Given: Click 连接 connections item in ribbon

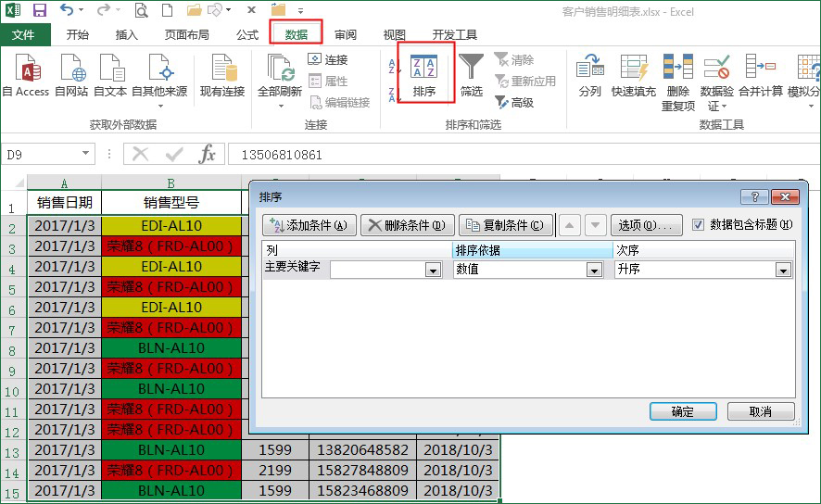Looking at the screenshot, I should (328, 59).
